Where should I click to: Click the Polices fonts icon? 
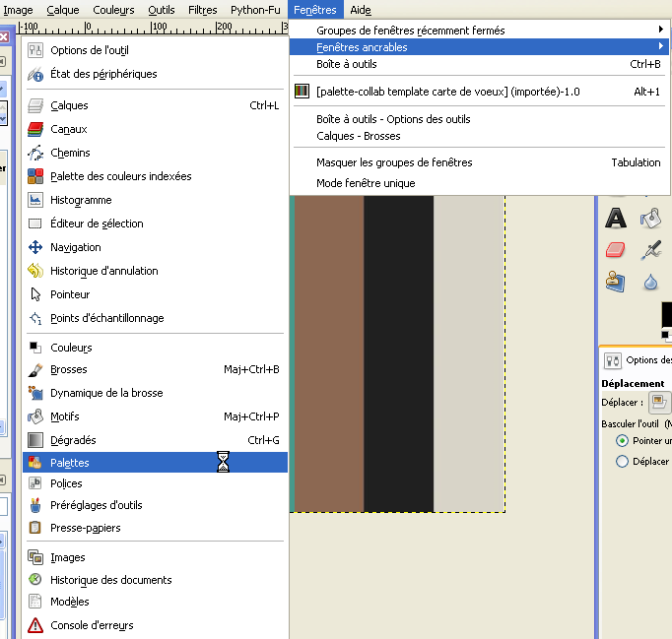35,483
